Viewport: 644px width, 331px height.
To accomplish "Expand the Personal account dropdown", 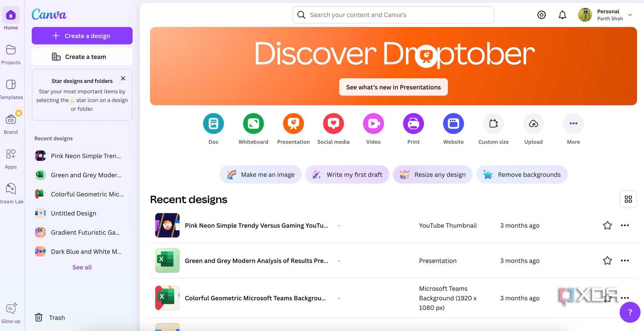I will click(x=630, y=15).
